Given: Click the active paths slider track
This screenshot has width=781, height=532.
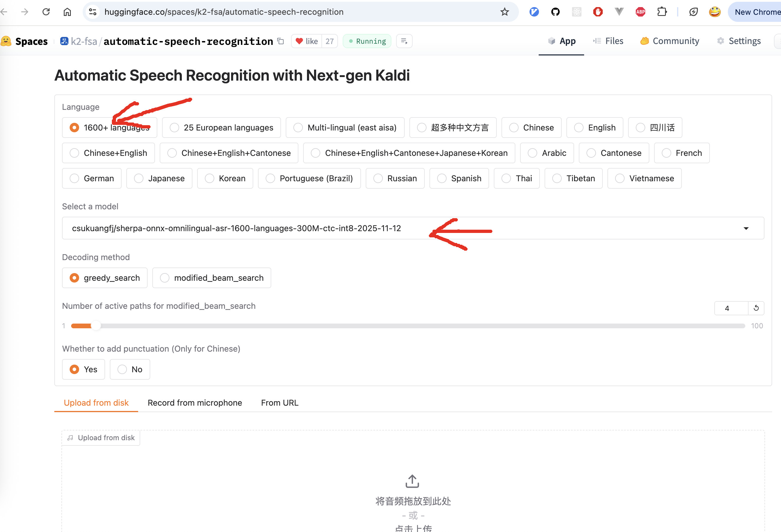Looking at the screenshot, I should (x=408, y=326).
